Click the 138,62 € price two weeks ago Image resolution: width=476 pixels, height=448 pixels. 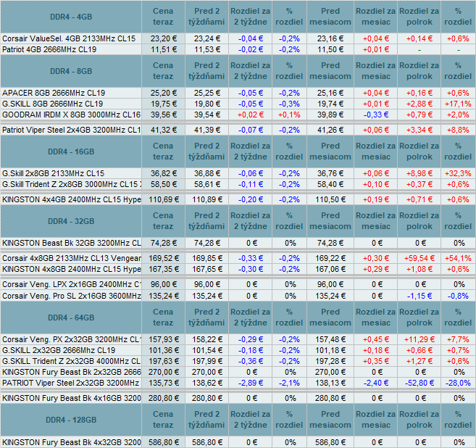point(206,383)
